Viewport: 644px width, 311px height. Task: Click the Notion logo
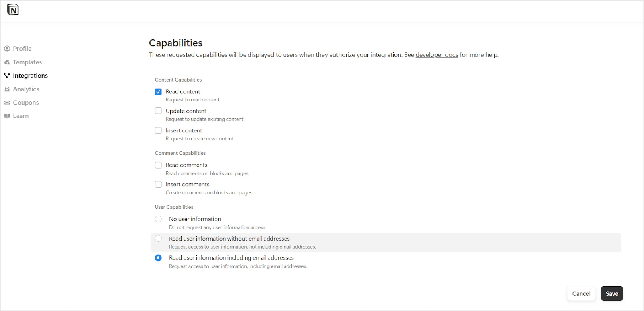pyautogui.click(x=12, y=9)
